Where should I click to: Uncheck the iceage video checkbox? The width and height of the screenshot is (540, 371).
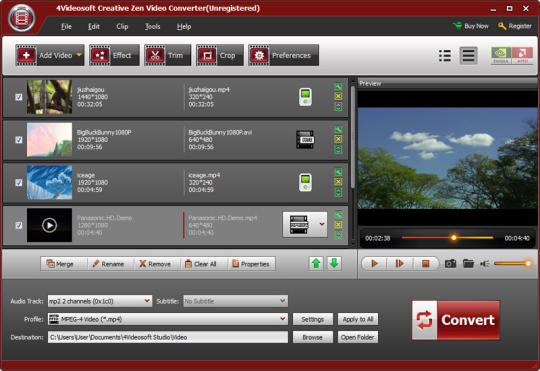[19, 182]
